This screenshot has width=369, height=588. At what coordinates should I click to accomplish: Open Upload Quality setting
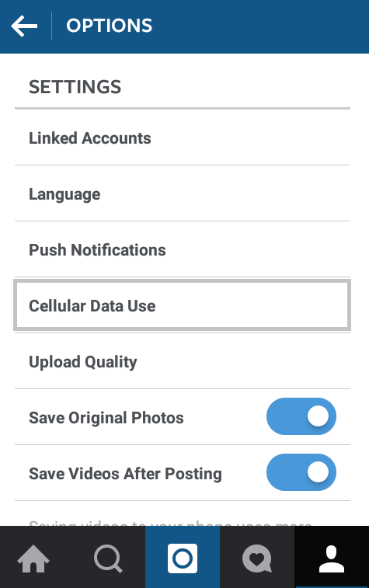click(x=183, y=361)
